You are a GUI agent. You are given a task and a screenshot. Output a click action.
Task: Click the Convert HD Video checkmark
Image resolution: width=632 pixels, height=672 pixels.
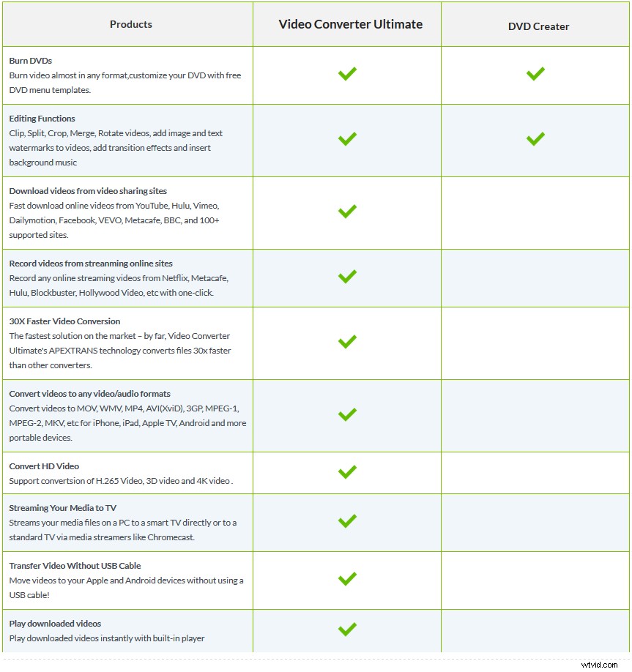click(347, 472)
